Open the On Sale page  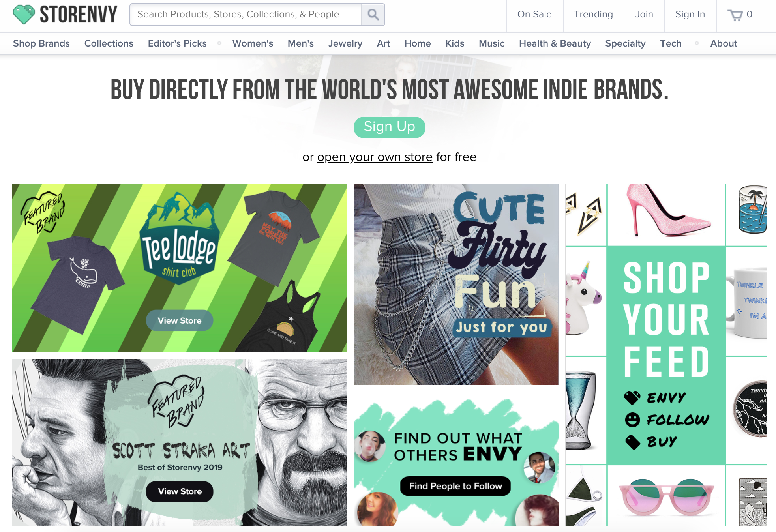(x=534, y=15)
